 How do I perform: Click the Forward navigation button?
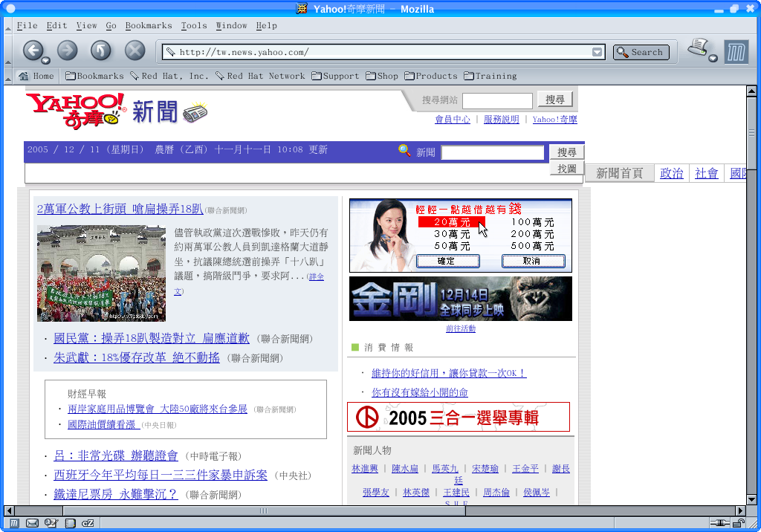point(68,51)
